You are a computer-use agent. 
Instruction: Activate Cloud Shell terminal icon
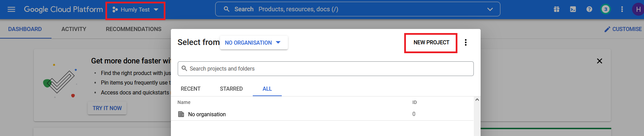click(x=573, y=10)
